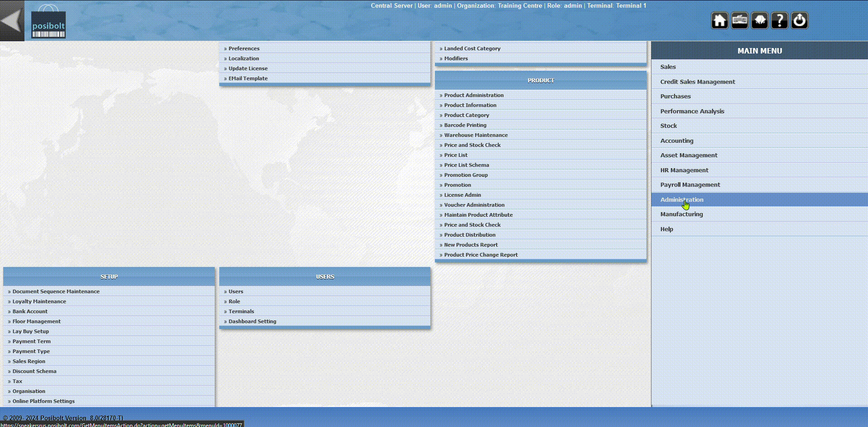Open Product Information
868x427 pixels.
pyautogui.click(x=470, y=105)
